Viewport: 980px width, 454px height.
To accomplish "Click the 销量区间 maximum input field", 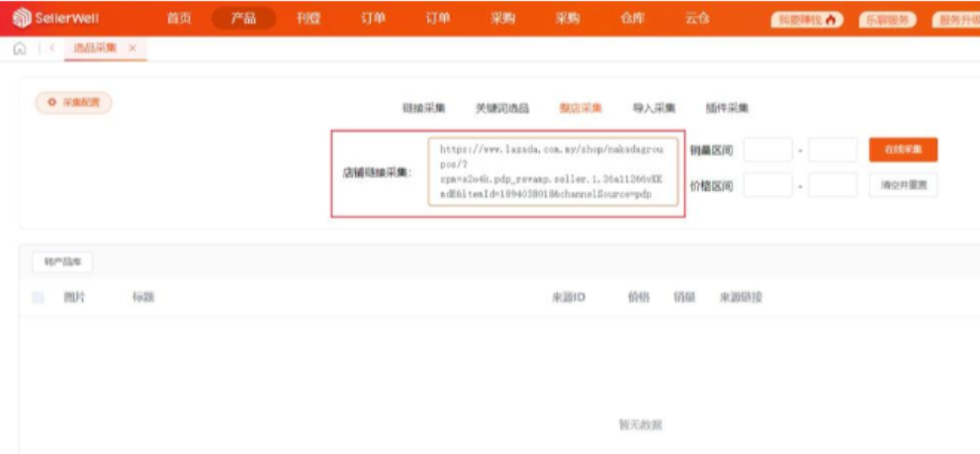I will (833, 150).
